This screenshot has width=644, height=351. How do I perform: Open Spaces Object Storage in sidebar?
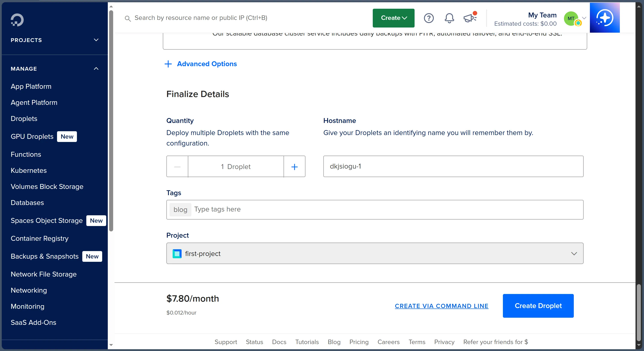[x=47, y=220]
